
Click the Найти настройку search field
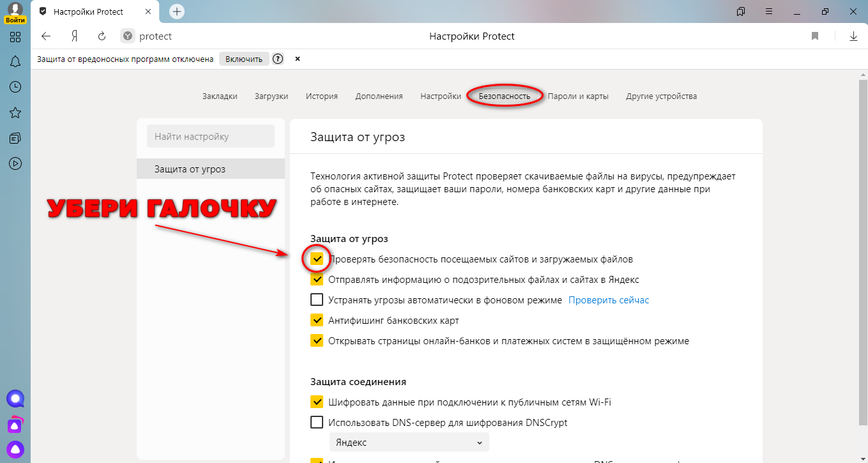pyautogui.click(x=211, y=137)
